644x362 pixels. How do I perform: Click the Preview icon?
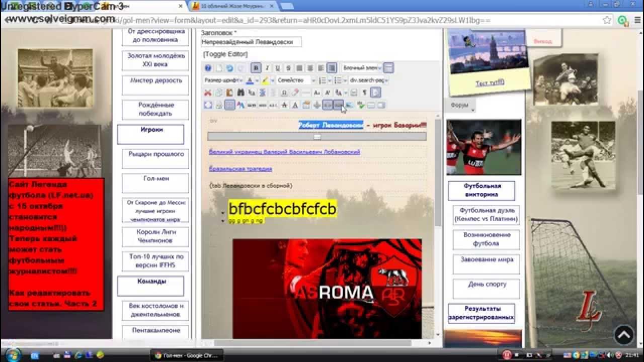[219, 105]
